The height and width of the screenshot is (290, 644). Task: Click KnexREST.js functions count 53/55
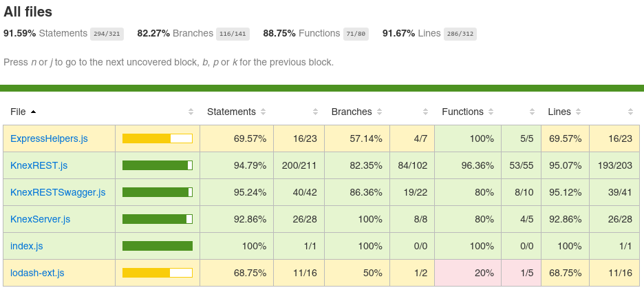(522, 165)
